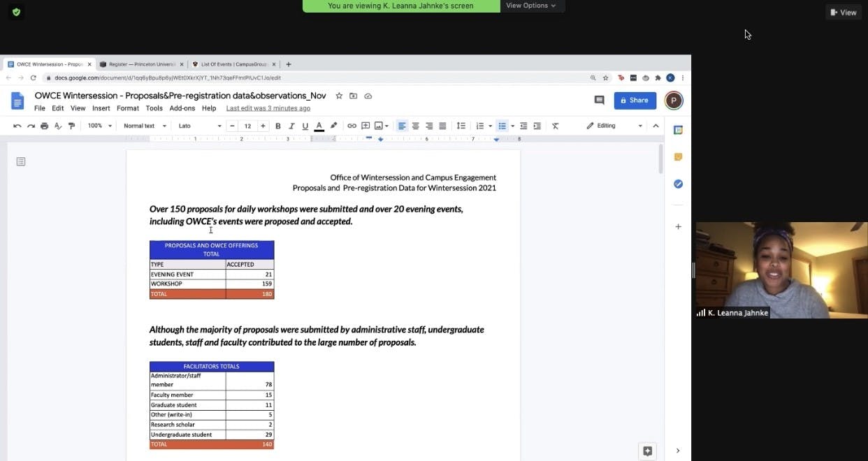Select the underline formatting icon
This screenshot has width=868, height=461.
tap(304, 126)
